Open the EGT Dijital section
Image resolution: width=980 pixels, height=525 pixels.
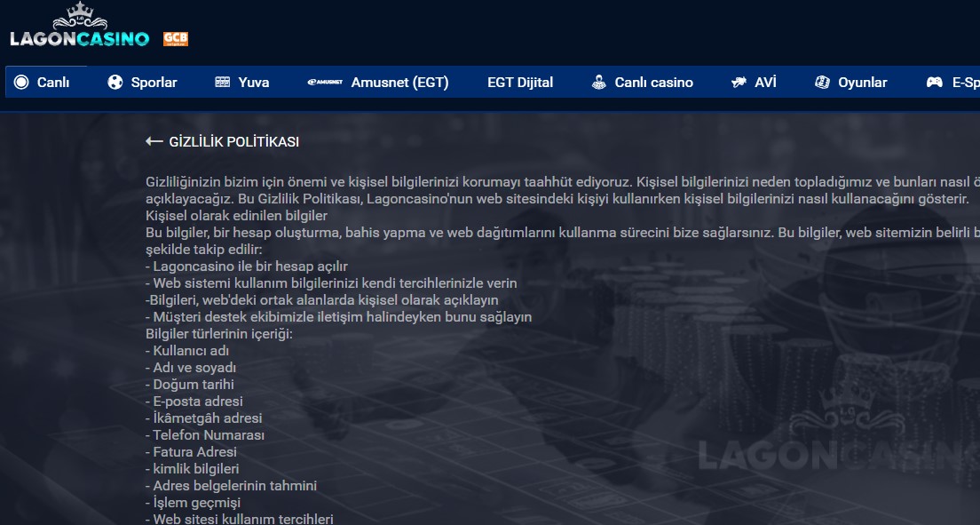pos(519,82)
